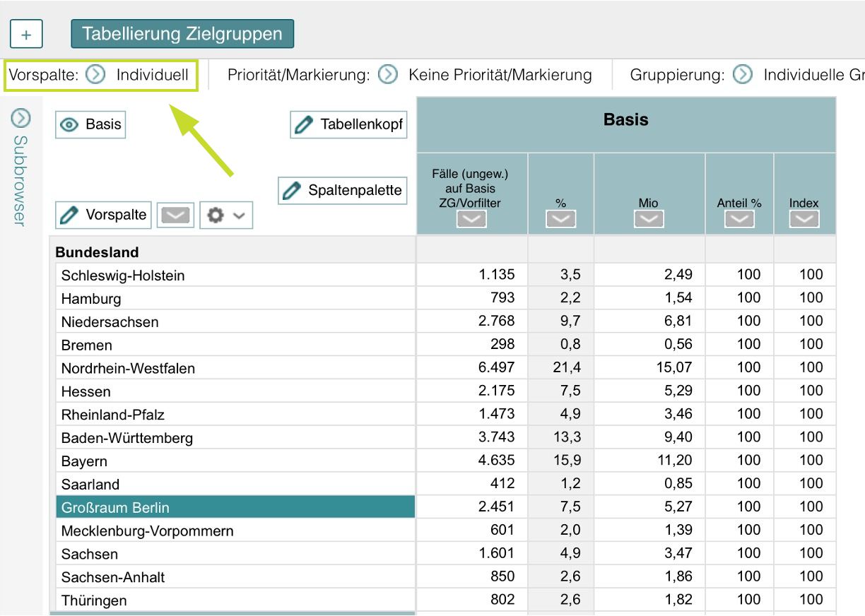Click the Bundesland group header

98,252
